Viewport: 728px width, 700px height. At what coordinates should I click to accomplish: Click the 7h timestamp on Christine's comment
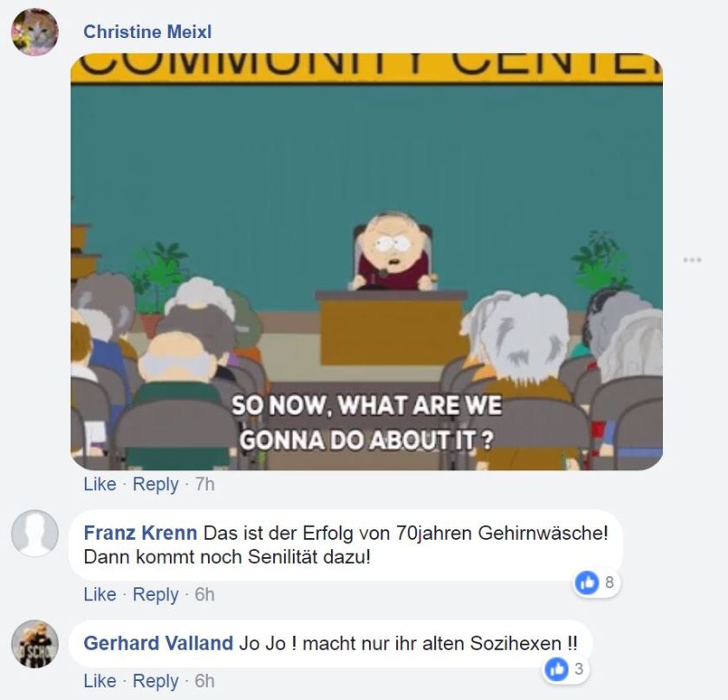205,484
